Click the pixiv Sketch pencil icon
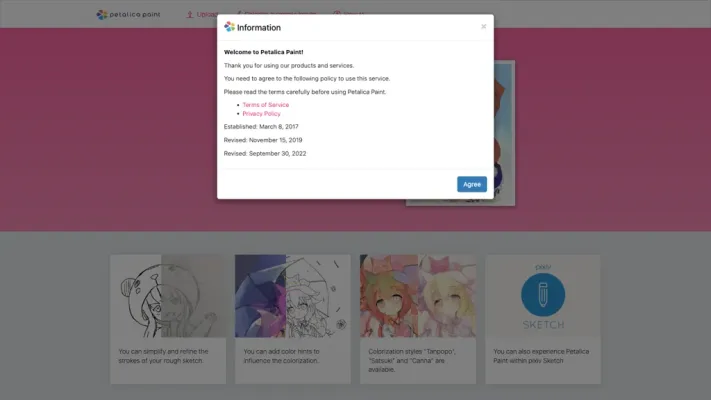This screenshot has height=400, width=711. click(x=543, y=294)
